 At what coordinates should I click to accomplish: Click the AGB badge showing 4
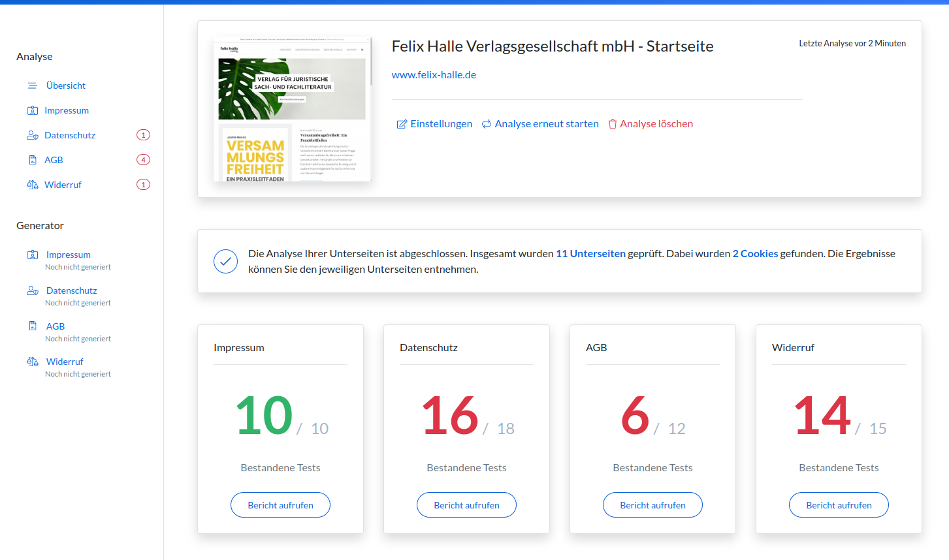[143, 160]
